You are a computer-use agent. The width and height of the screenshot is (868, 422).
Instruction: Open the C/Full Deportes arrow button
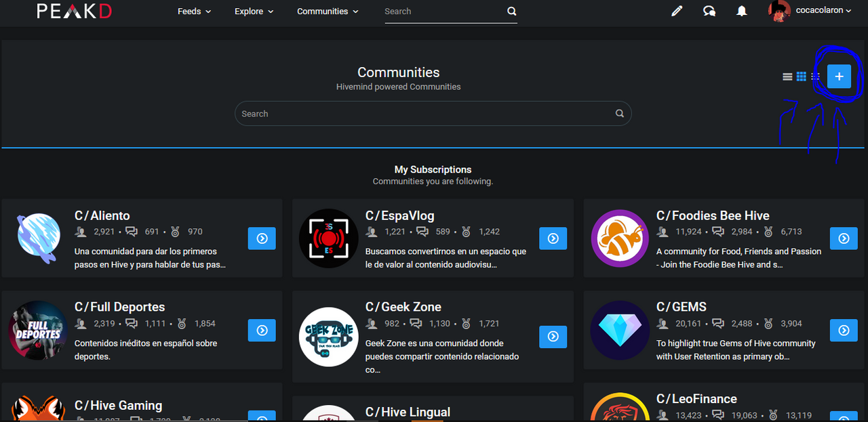(x=262, y=331)
